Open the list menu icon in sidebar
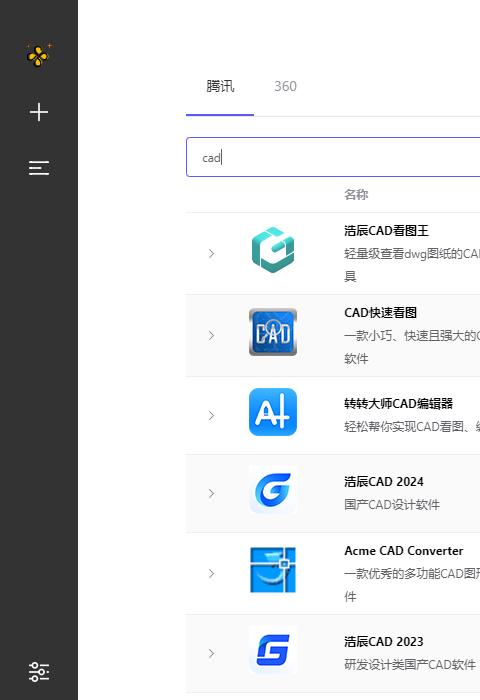The height and width of the screenshot is (700, 480). [39, 168]
